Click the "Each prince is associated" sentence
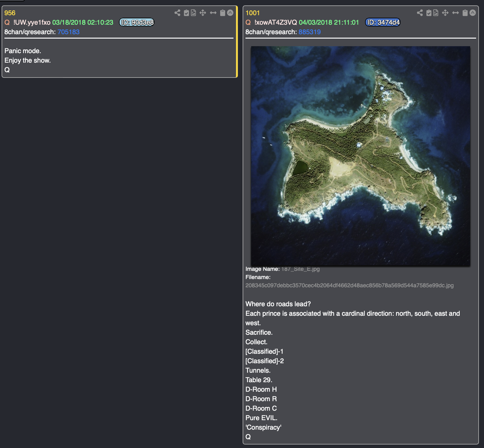Image resolution: width=484 pixels, height=448 pixels. 353,318
